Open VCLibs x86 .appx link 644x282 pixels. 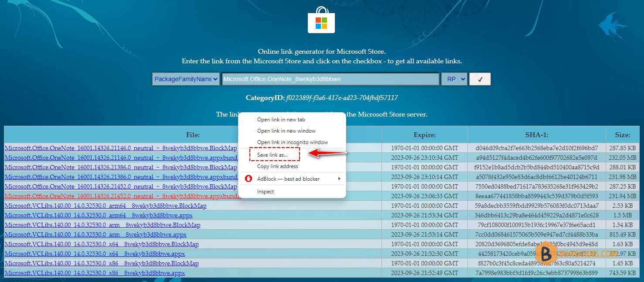(95, 273)
